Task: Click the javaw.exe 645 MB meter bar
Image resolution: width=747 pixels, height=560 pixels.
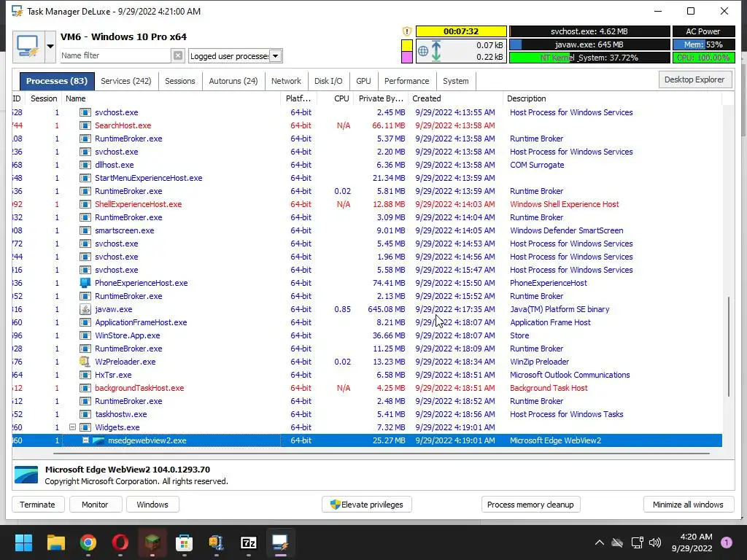Action: pyautogui.click(x=589, y=44)
